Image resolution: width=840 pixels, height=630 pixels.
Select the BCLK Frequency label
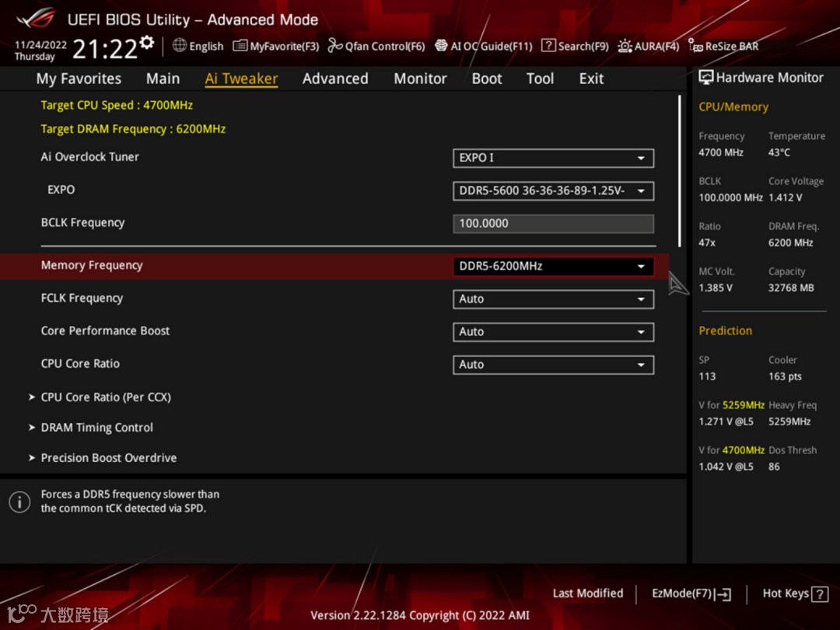coord(82,222)
